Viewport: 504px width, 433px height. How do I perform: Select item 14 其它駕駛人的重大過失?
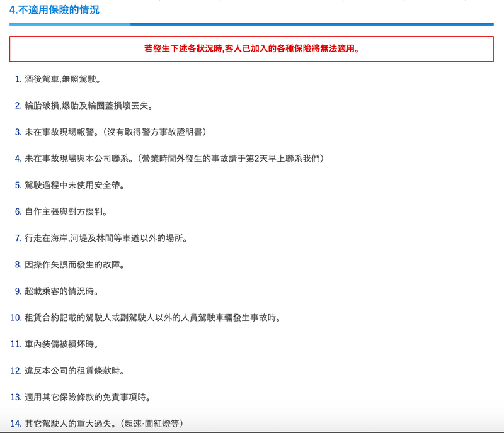[x=104, y=424]
